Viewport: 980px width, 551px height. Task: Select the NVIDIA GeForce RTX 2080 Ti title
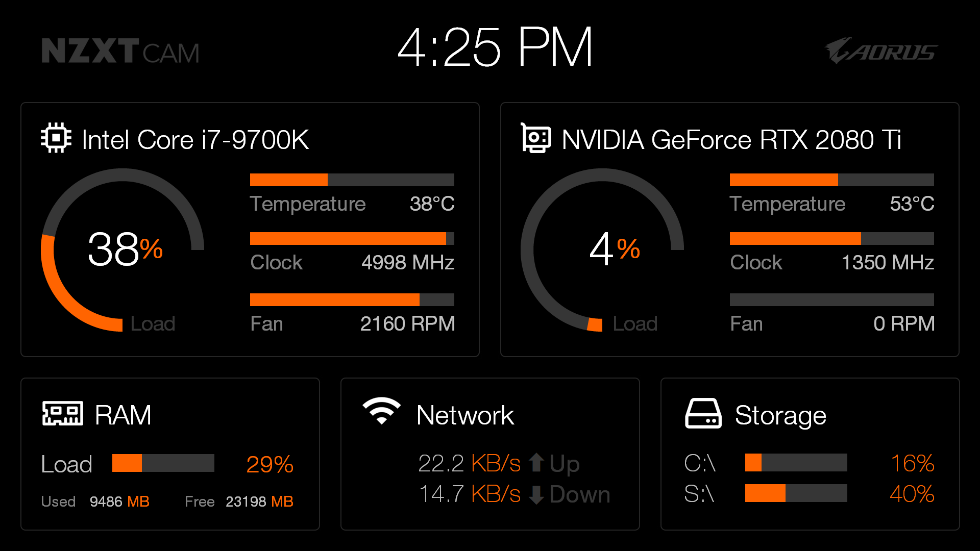[731, 140]
